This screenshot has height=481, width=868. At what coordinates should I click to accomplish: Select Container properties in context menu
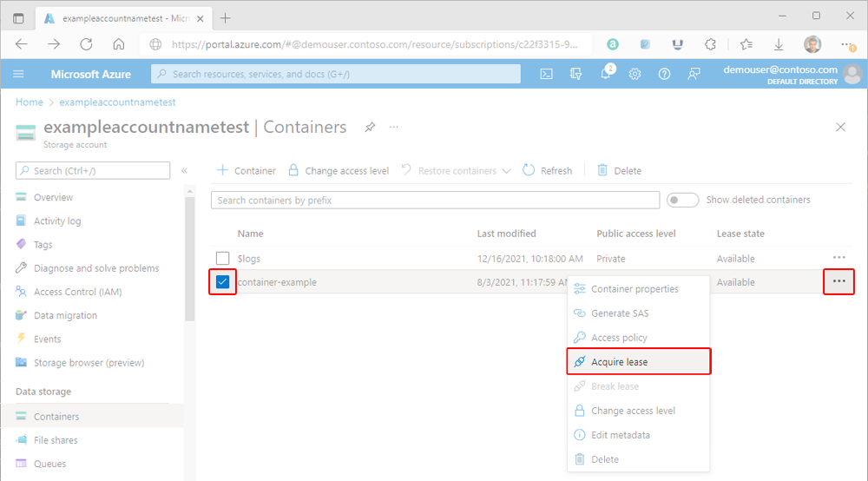tap(638, 289)
